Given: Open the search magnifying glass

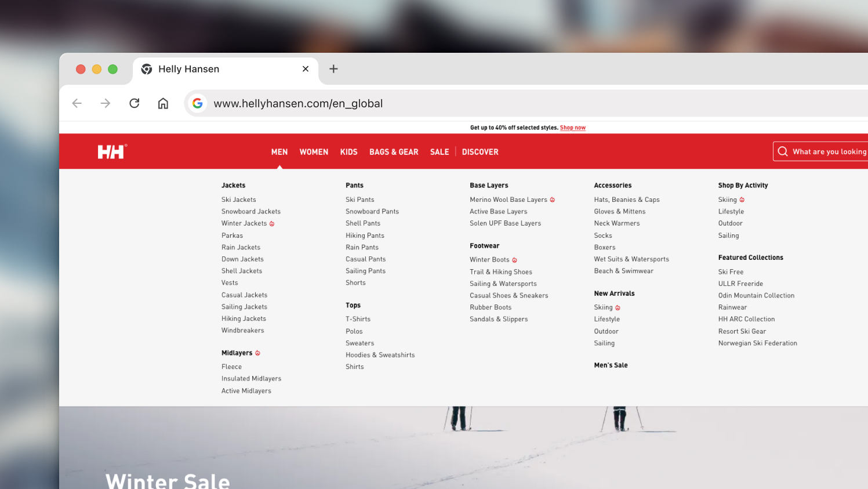Looking at the screenshot, I should (783, 151).
